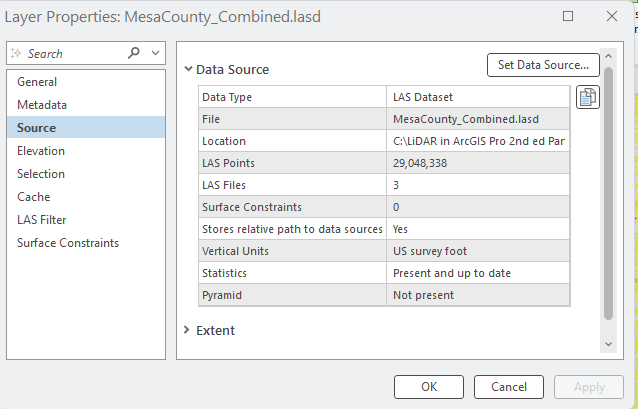Viewport: 638px width, 409px height.
Task: Select the MesaCounty_Combined.lasd file value
Action: (x=478, y=119)
